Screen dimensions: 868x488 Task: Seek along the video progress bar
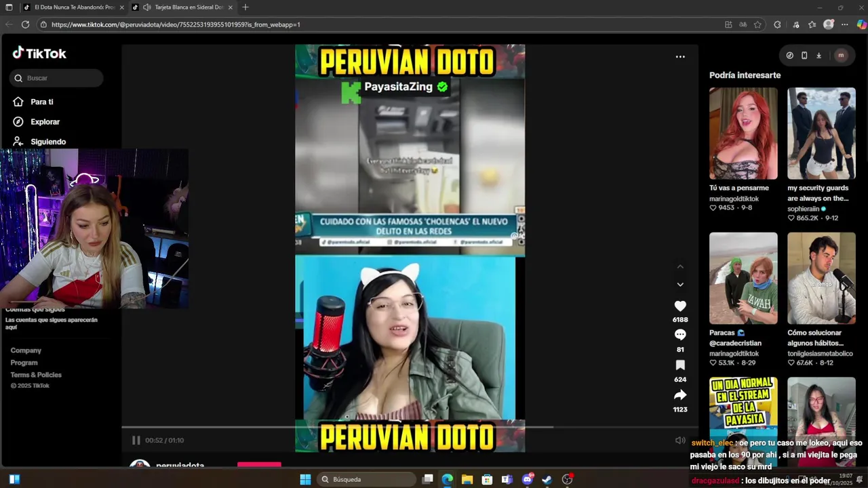pyautogui.click(x=410, y=427)
